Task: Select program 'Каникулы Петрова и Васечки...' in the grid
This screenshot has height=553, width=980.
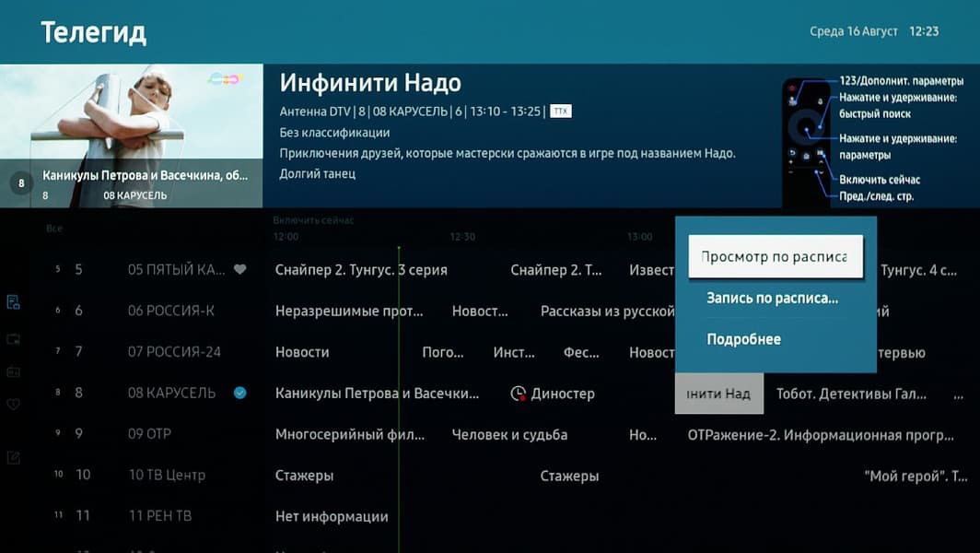Action: 377,394
